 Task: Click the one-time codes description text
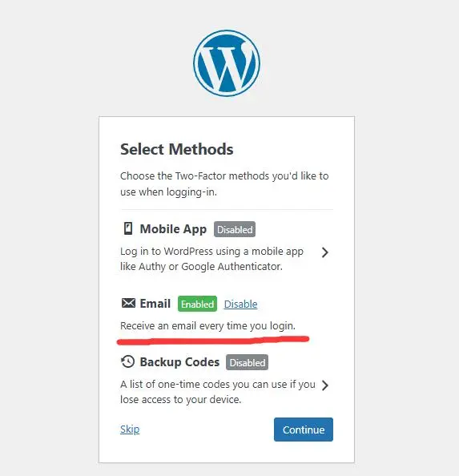coord(218,392)
